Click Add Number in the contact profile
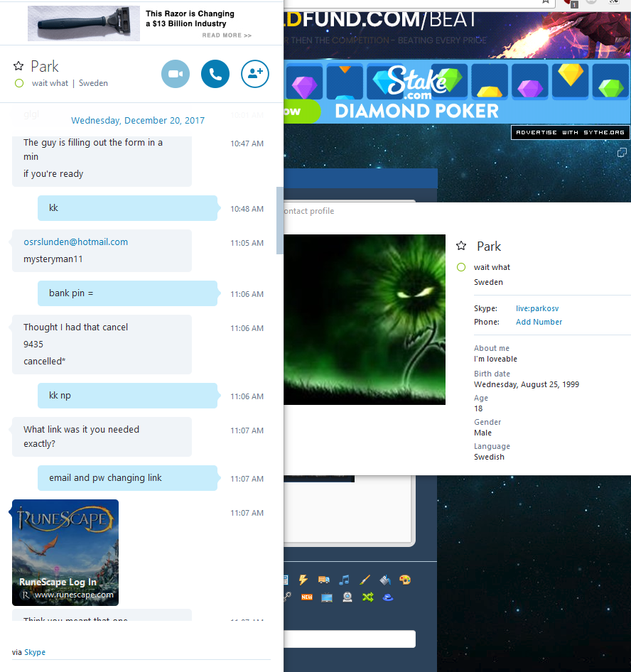 pos(539,322)
